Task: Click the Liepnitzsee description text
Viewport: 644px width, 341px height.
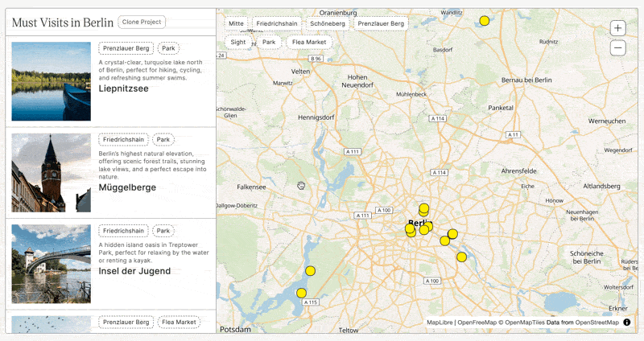Action: [151, 70]
